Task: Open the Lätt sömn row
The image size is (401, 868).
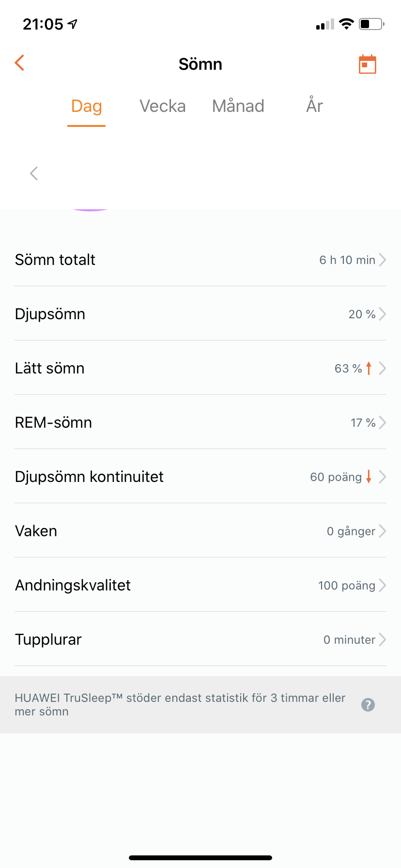Action: (200, 369)
